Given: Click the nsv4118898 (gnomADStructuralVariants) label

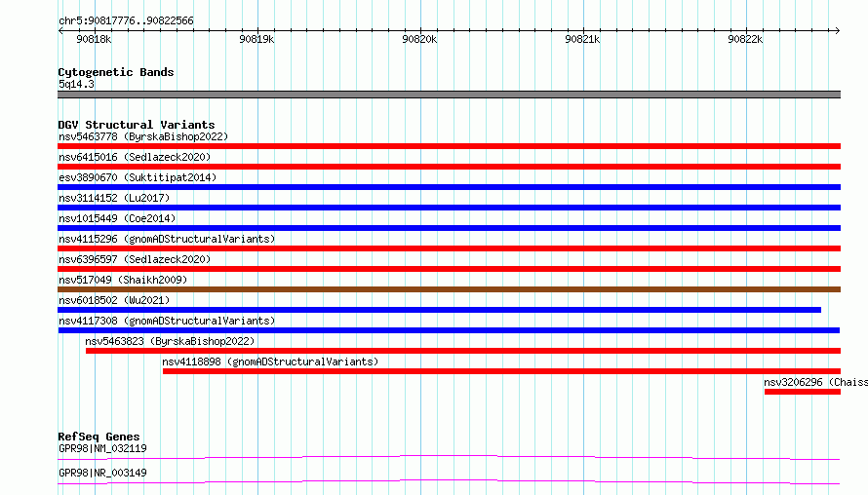Looking at the screenshot, I should [x=270, y=362].
